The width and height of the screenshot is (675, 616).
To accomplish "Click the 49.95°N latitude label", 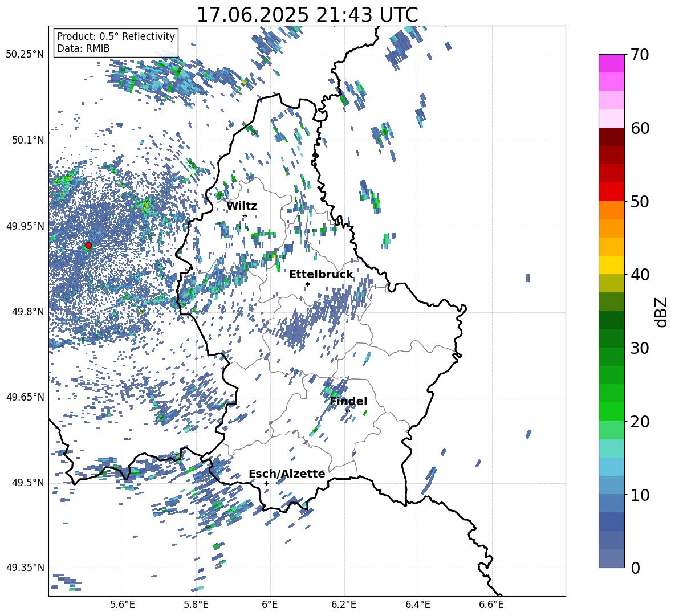I will [x=25, y=226].
